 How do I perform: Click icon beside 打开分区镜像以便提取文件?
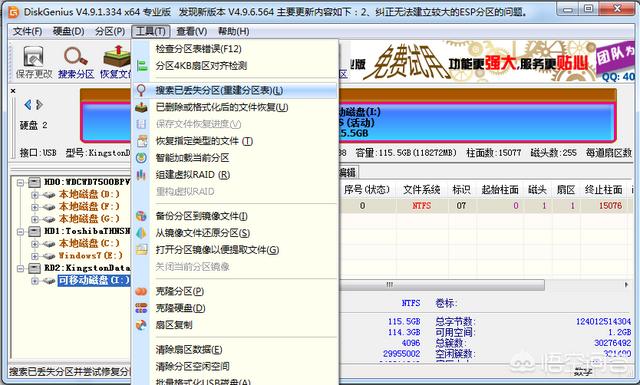(142, 249)
